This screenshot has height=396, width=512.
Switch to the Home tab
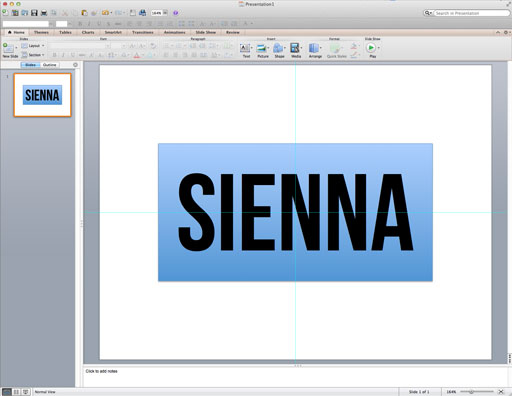click(16, 32)
